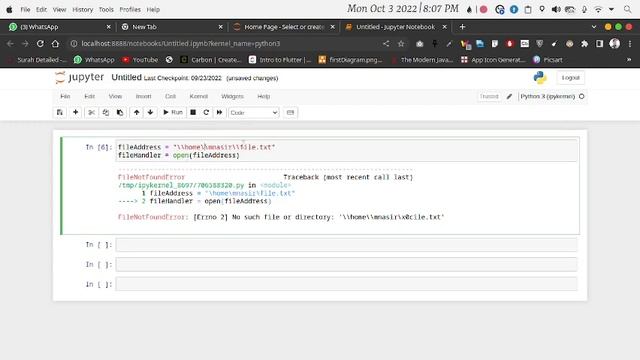Open the YouTube bookmark

pyautogui.click(x=140, y=60)
